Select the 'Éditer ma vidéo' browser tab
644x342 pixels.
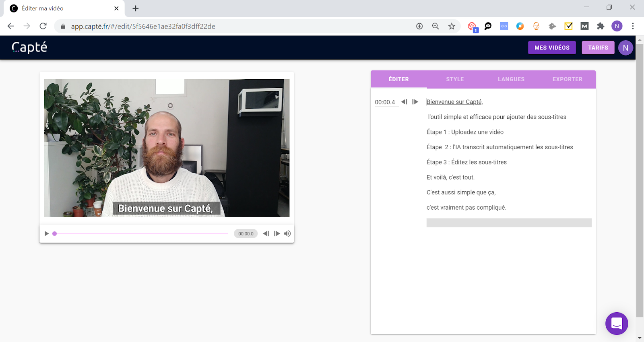coord(64,8)
